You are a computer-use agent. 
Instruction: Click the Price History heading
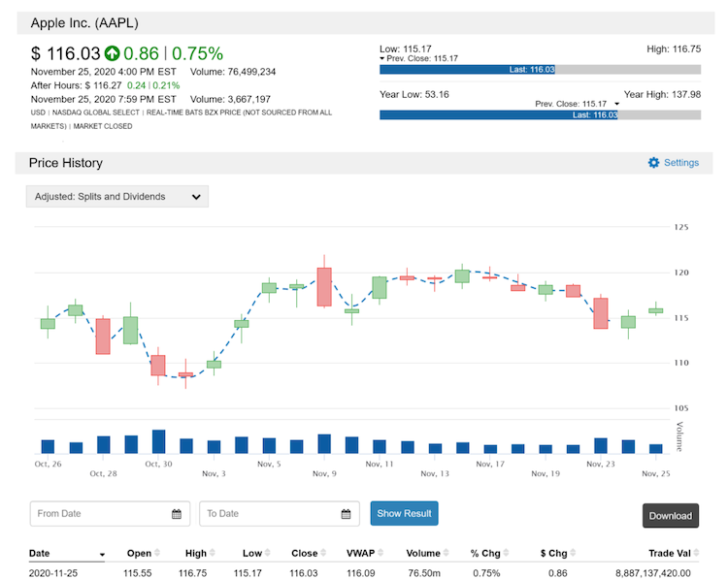coord(65,163)
